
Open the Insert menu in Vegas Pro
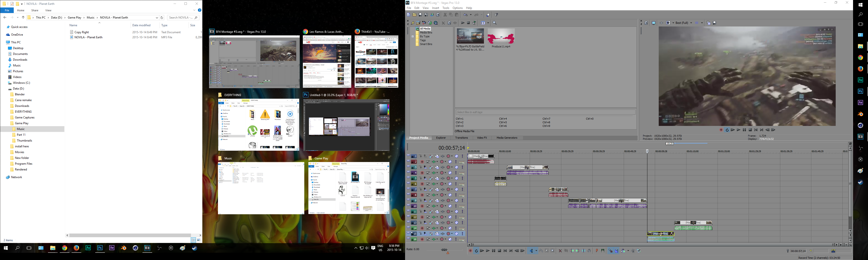point(435,8)
